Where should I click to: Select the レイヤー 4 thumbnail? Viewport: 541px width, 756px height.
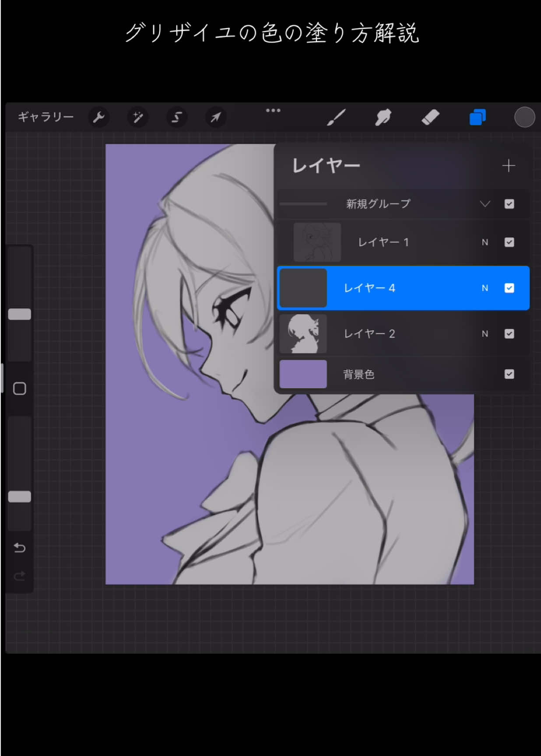(x=303, y=288)
